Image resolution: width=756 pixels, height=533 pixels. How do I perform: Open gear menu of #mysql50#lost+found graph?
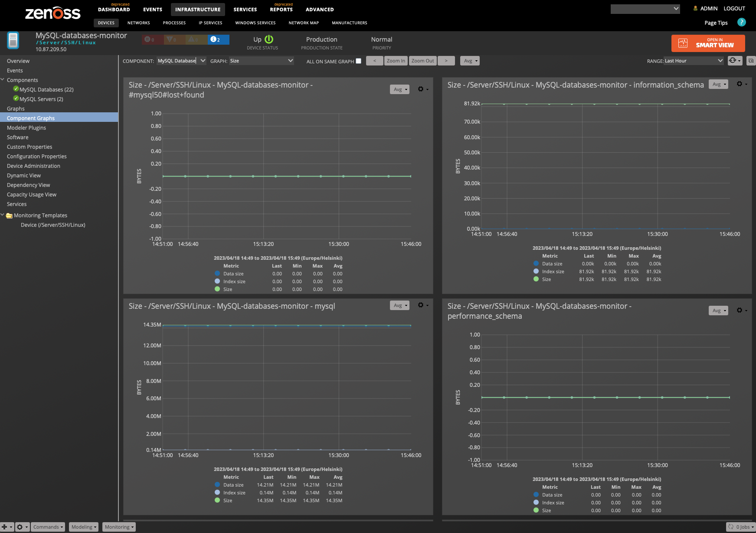[x=423, y=89]
